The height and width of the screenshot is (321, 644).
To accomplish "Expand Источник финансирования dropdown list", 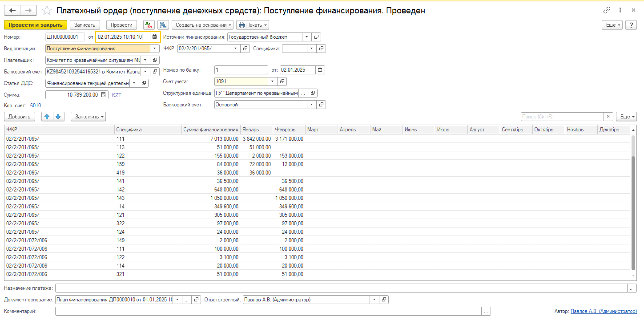I will (x=306, y=37).
